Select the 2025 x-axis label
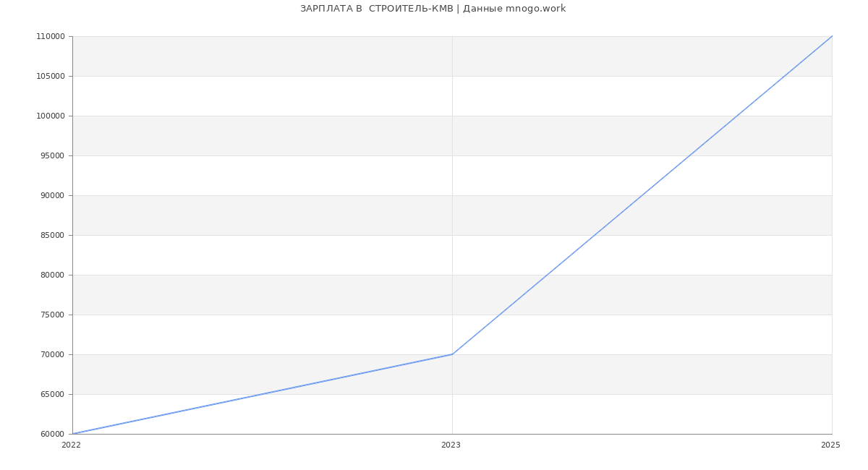The width and height of the screenshot is (868, 470). (x=830, y=445)
